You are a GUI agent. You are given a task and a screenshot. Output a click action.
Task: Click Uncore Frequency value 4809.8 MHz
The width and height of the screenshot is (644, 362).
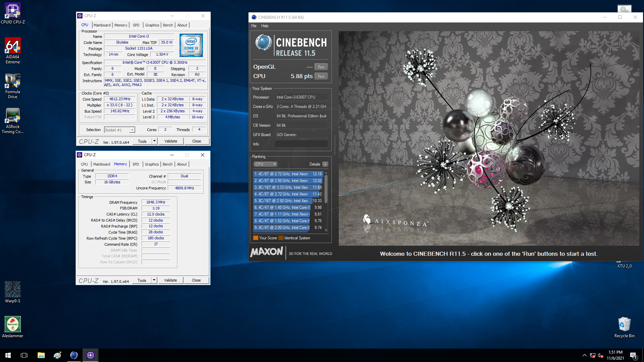point(184,188)
